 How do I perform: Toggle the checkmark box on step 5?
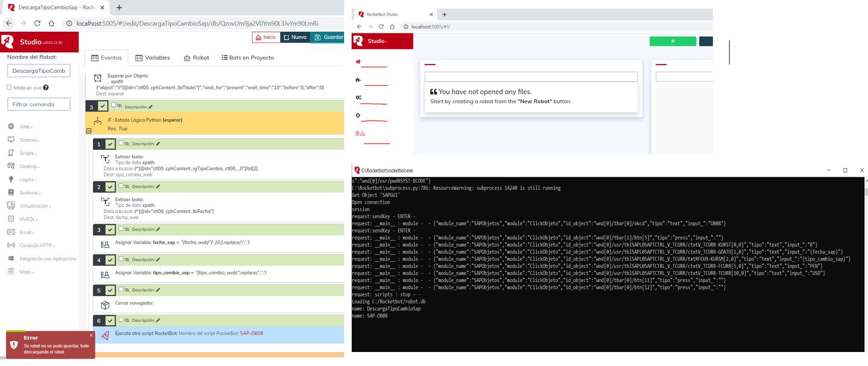[x=110, y=291]
